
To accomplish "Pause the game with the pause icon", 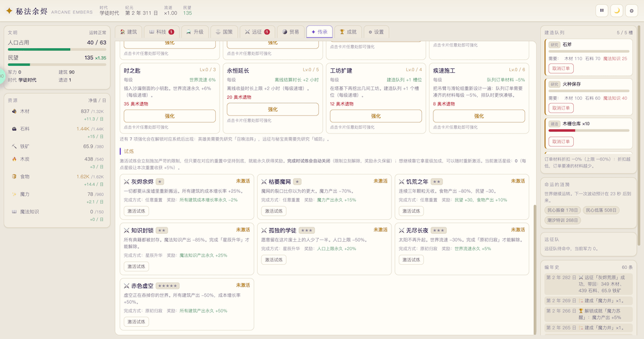I will [x=601, y=11].
